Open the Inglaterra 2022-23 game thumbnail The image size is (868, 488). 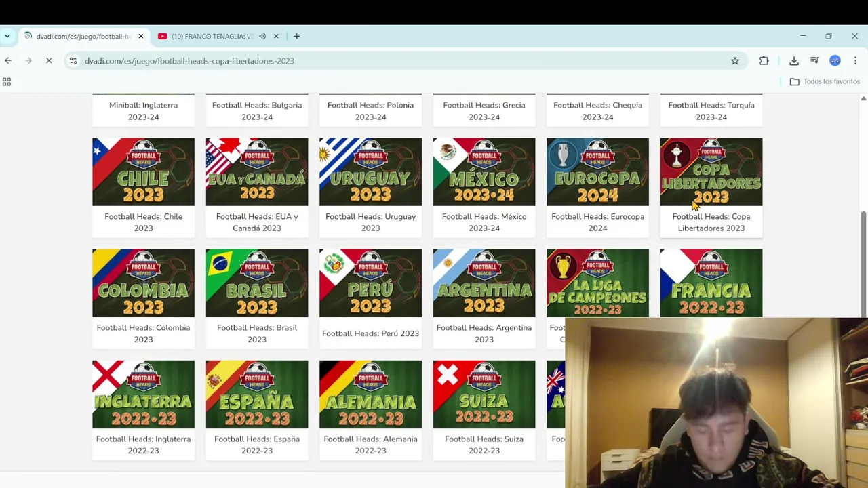pyautogui.click(x=143, y=394)
